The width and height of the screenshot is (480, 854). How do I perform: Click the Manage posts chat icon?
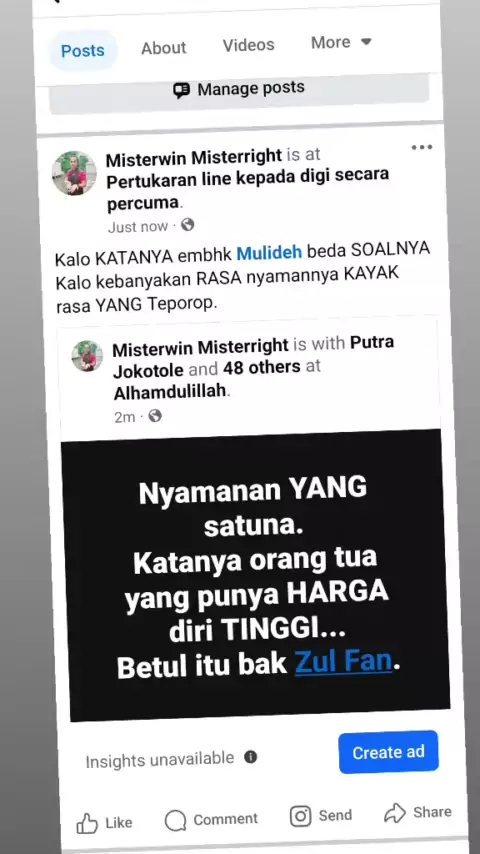181,90
